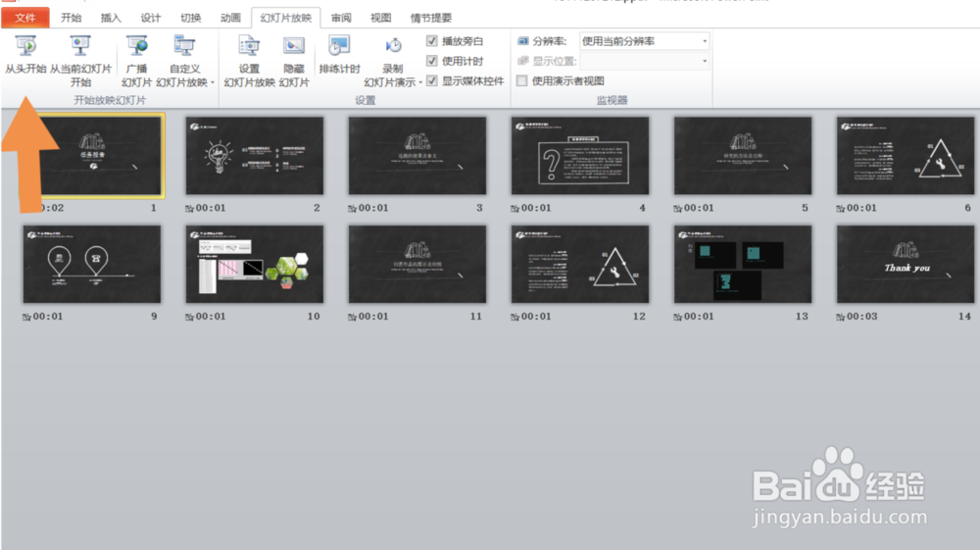Viewport: 980px width, 550px height.
Task: Select the Slide Show (幻灯片放映) tab
Action: point(285,18)
